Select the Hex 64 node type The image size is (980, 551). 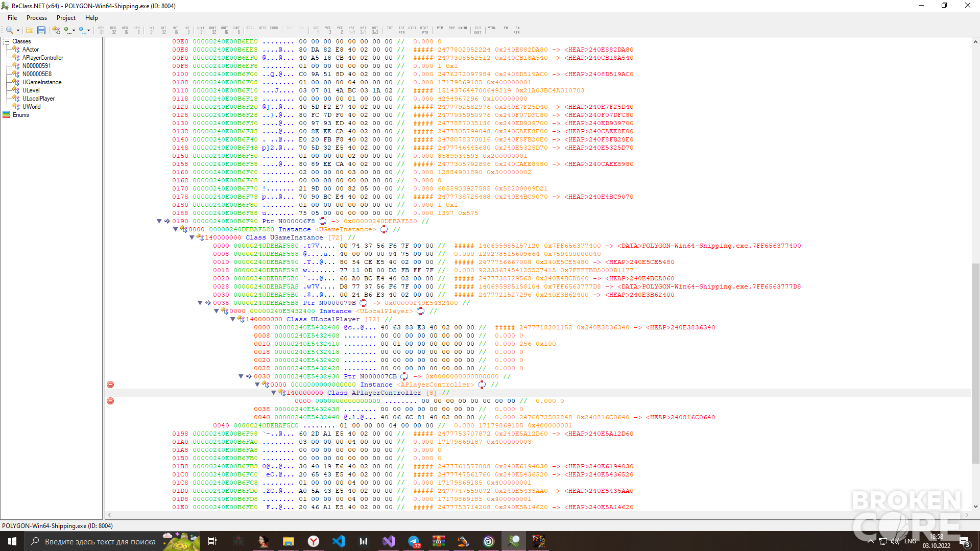pos(102,30)
